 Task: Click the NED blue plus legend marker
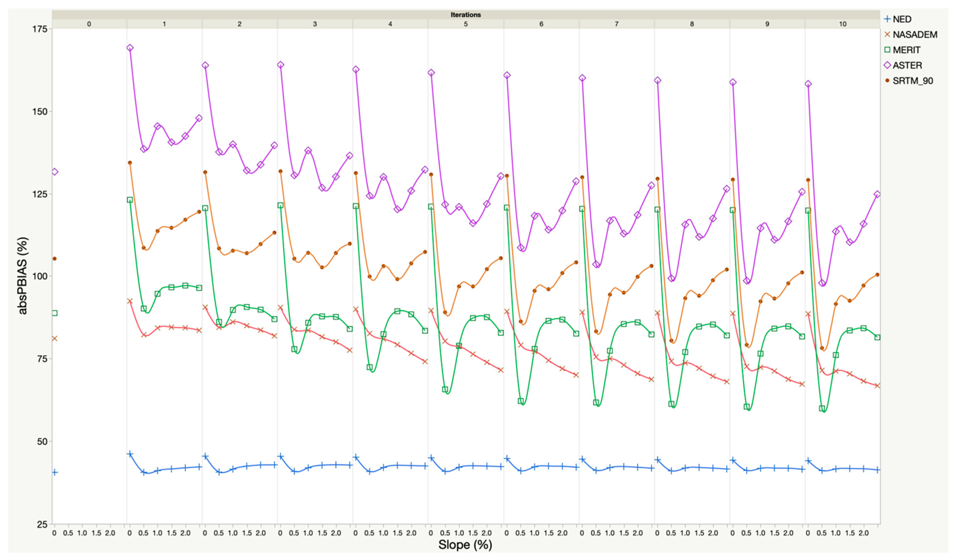(x=887, y=19)
